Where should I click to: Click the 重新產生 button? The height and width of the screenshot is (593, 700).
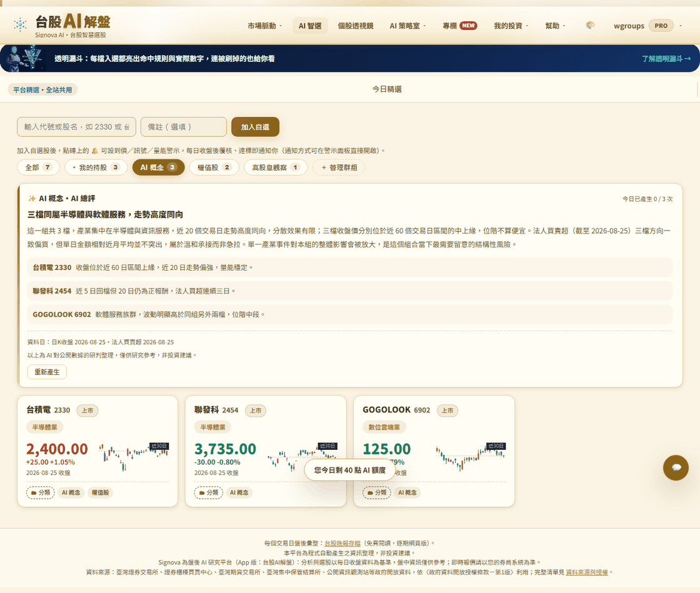tap(47, 372)
